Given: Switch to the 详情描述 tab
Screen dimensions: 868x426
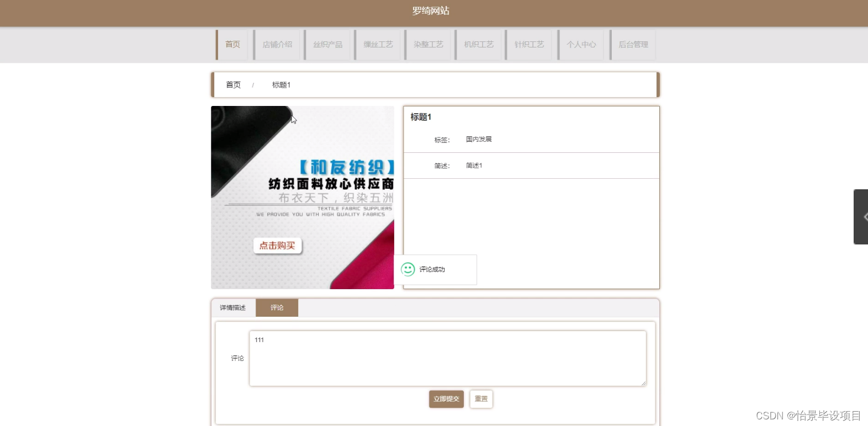Looking at the screenshot, I should [232, 308].
